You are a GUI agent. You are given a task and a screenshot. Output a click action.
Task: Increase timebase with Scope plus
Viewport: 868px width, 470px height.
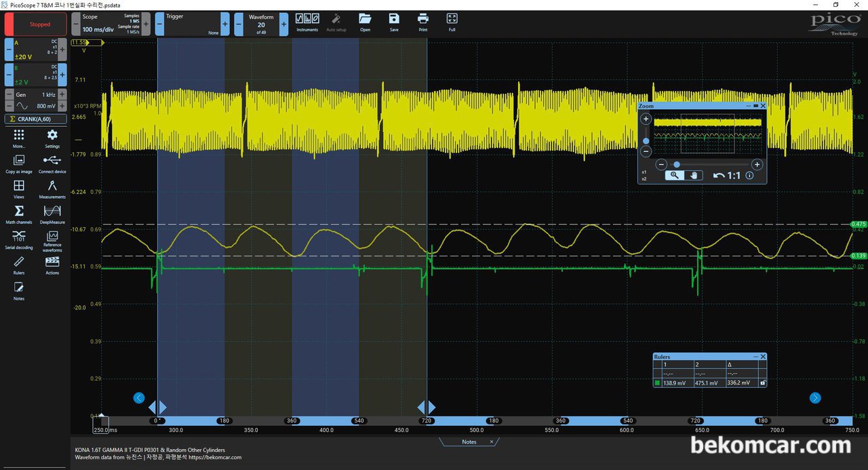[146, 24]
